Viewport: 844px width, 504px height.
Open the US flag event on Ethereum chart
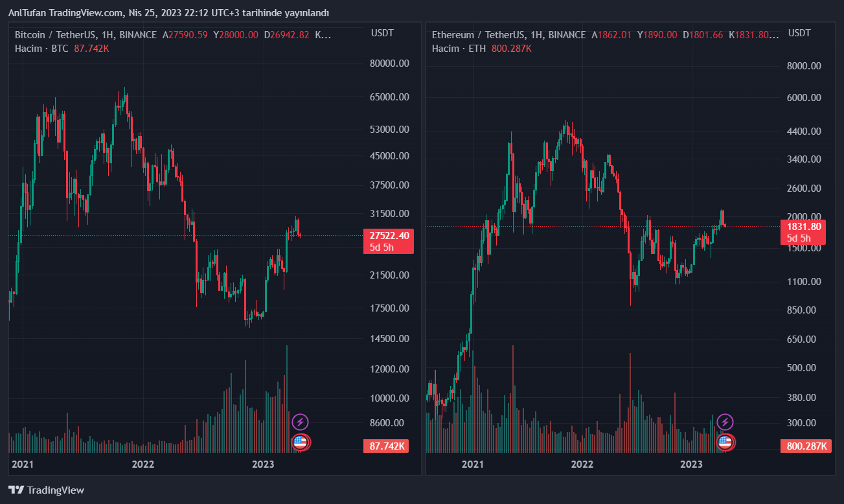click(x=725, y=442)
